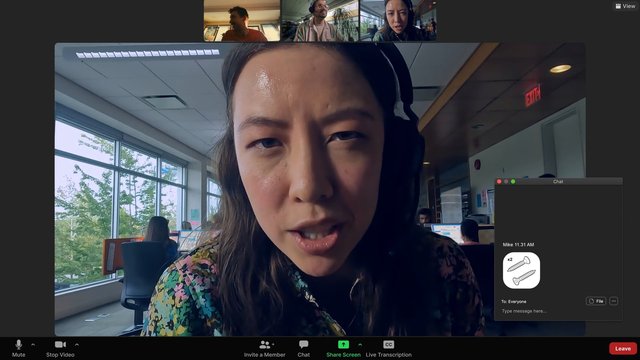640x360 pixels.
Task: Select the first participant thumbnail in red shirt
Action: (x=242, y=20)
